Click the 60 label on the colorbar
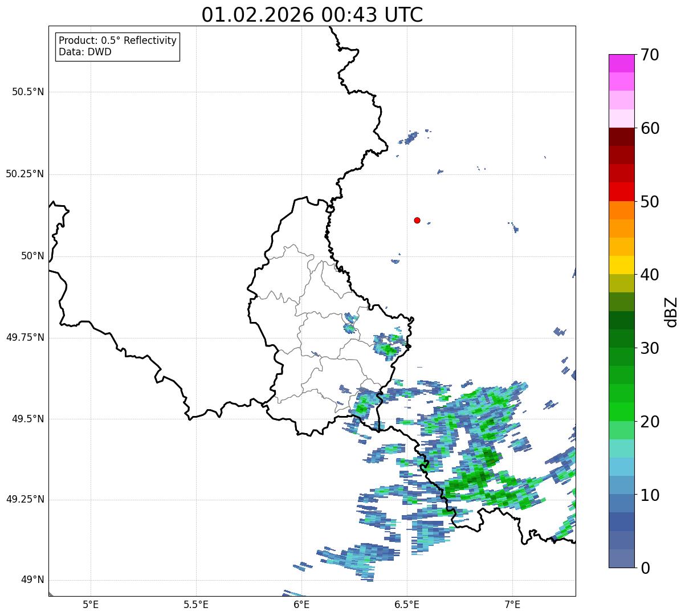685x616 pixels. point(649,128)
